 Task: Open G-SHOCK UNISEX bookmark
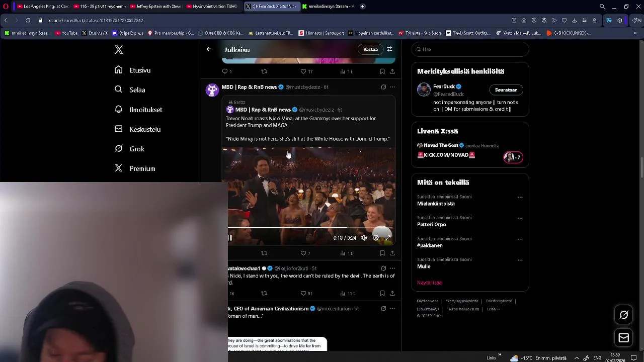tap(569, 33)
